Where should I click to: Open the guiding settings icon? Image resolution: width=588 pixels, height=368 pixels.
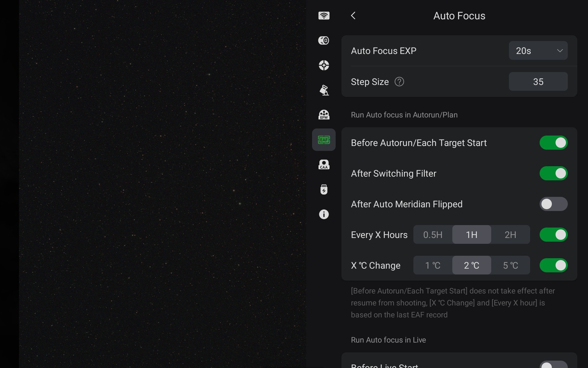coord(324,65)
